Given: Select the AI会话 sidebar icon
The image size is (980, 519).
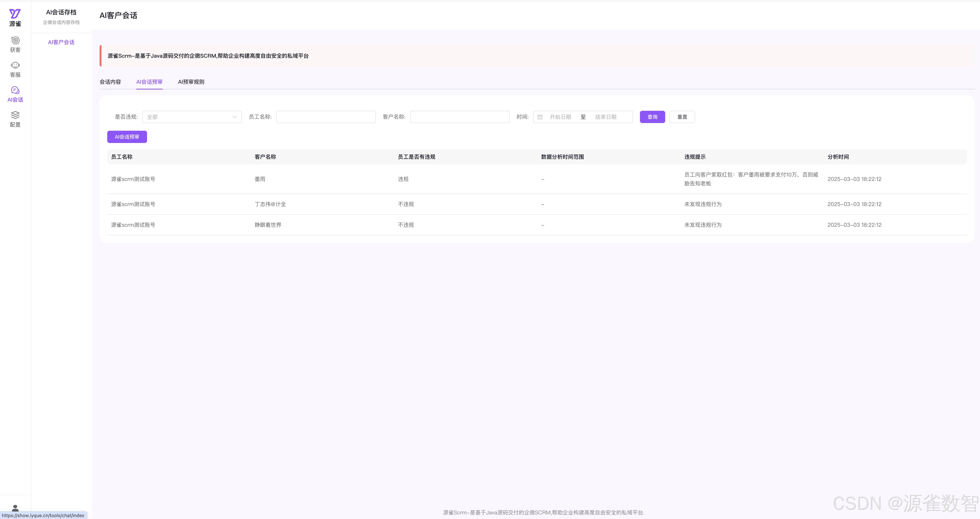Looking at the screenshot, I should (x=15, y=94).
